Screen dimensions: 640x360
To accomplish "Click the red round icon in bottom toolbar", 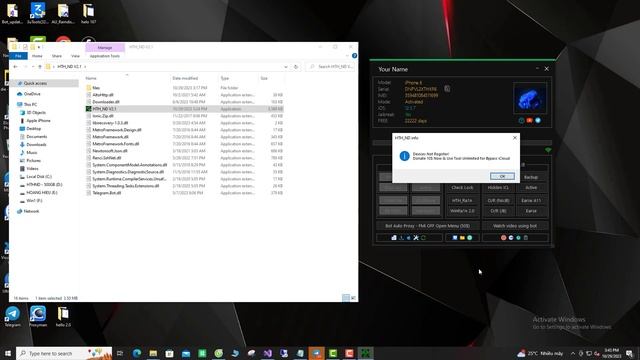I will pyautogui.click(x=503, y=238).
